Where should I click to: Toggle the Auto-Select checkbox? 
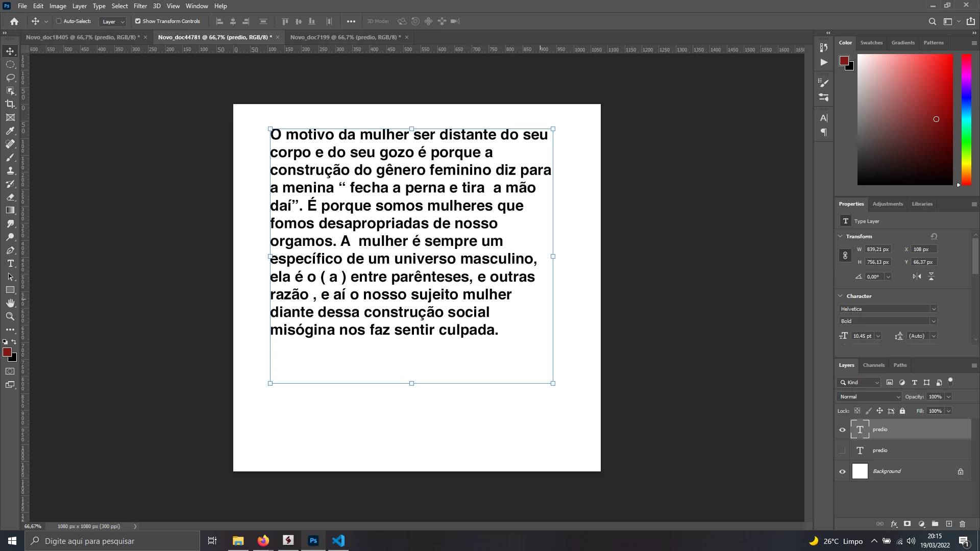(59, 21)
